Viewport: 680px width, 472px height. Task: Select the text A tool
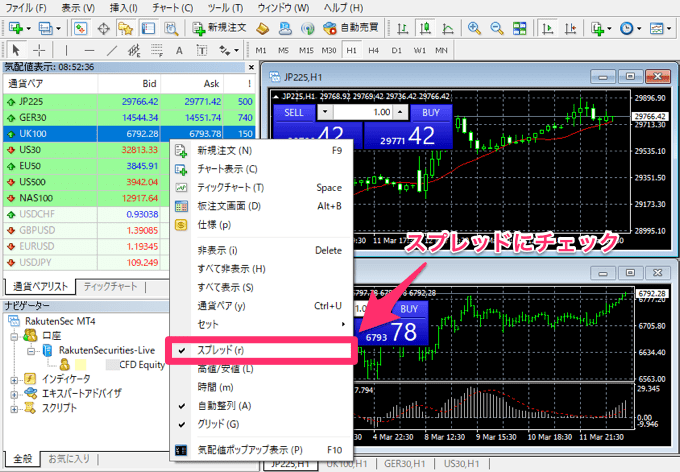179,50
